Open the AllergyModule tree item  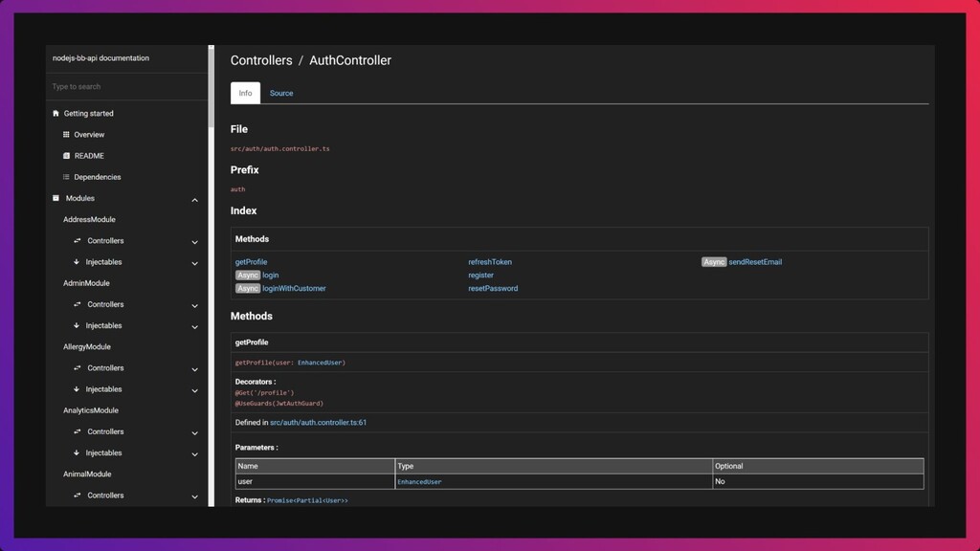87,347
